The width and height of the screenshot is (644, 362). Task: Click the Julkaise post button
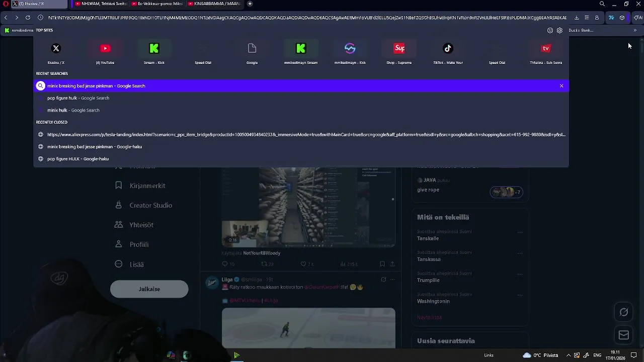pos(149,289)
